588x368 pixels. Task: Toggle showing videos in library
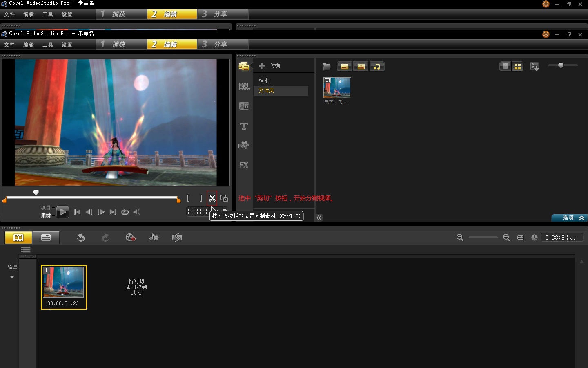[x=344, y=66]
